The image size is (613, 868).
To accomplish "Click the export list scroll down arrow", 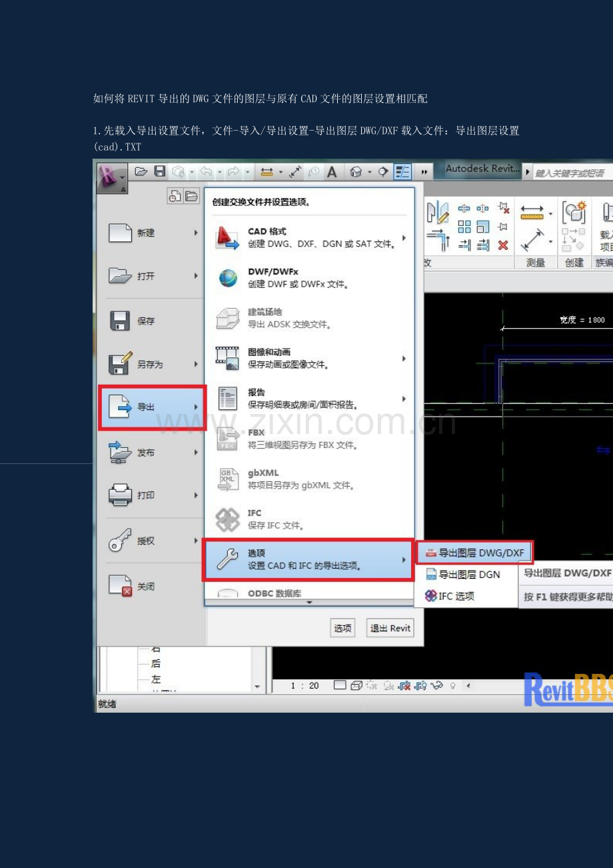I will click(x=308, y=602).
